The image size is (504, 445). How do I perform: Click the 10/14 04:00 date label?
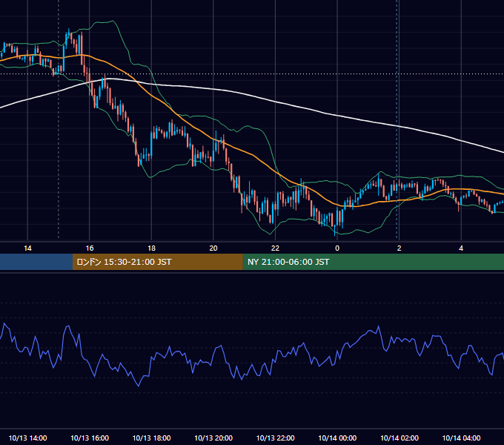(x=461, y=438)
